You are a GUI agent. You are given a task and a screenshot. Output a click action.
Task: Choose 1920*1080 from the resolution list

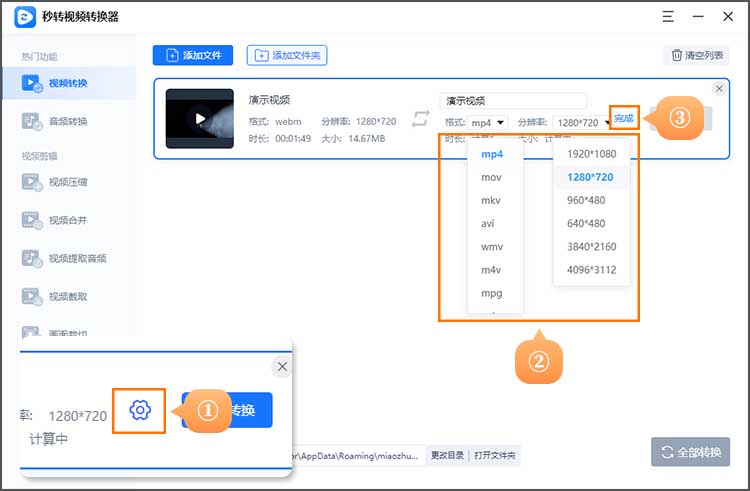591,154
